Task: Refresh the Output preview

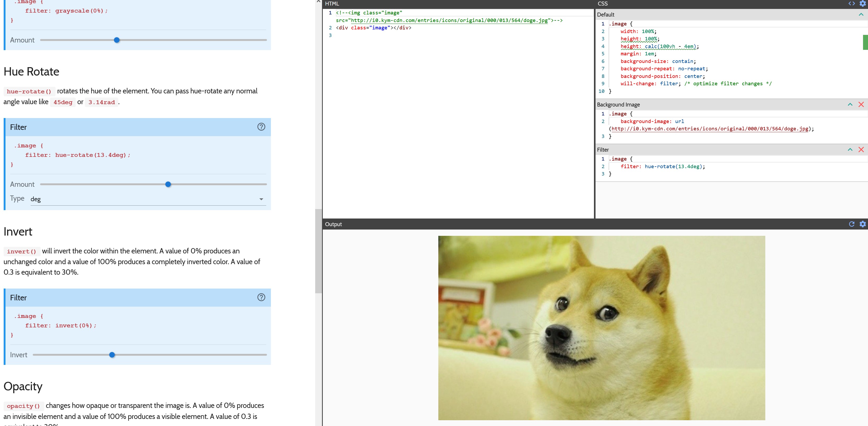Action: (851, 224)
